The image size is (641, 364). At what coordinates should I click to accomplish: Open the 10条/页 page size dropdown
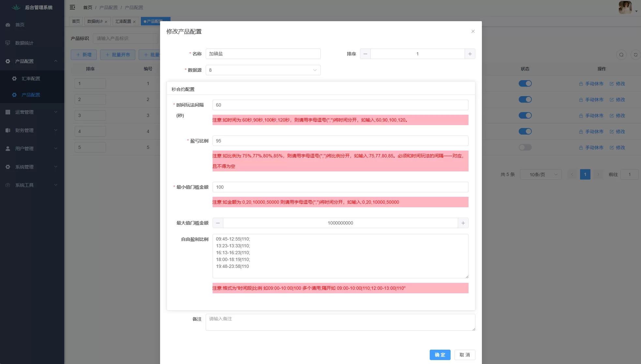pyautogui.click(x=541, y=174)
